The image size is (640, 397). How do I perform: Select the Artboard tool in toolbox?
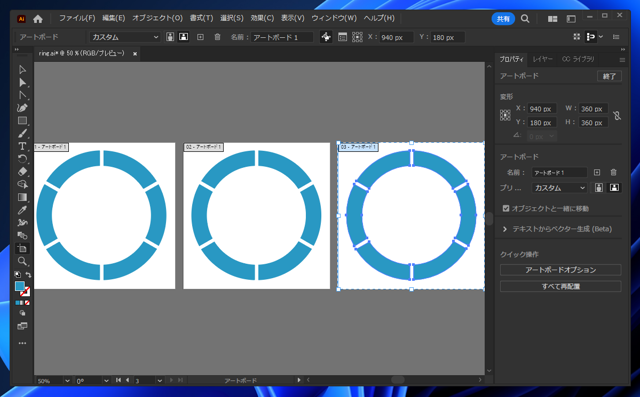click(22, 248)
